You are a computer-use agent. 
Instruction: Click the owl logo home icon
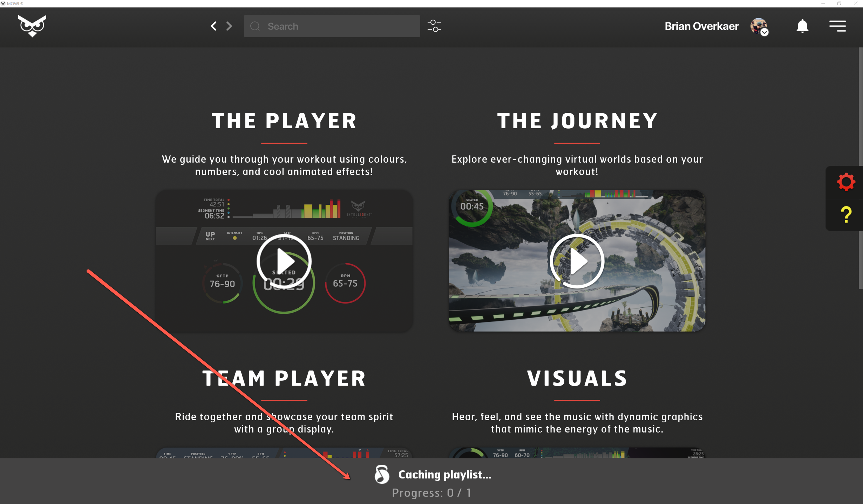(32, 26)
